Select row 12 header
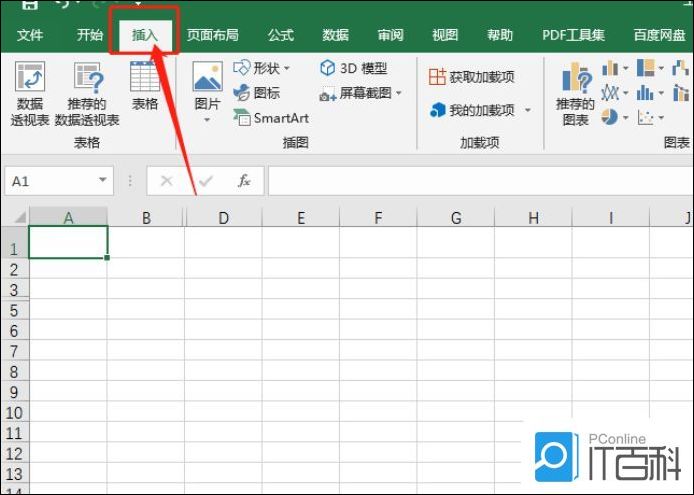 click(14, 453)
